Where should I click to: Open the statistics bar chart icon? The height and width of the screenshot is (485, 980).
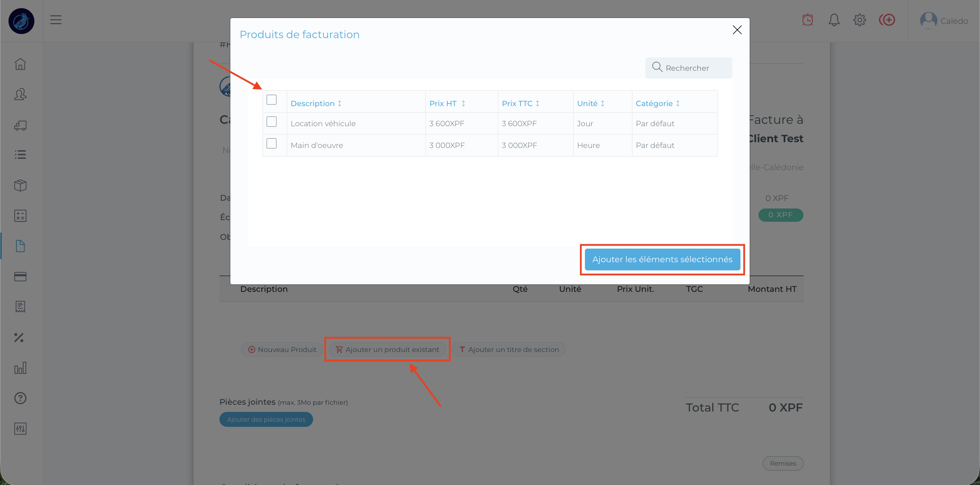pos(20,368)
